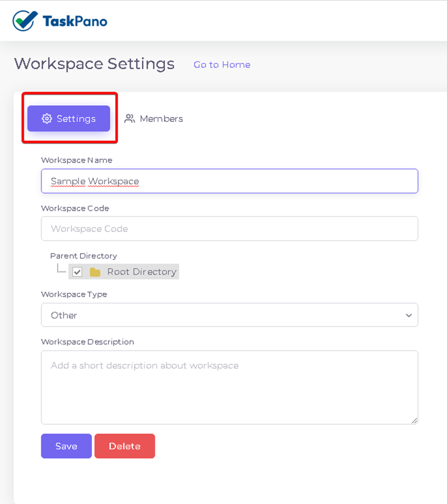Click the TaskPano checkmark logo icon

pos(25,21)
